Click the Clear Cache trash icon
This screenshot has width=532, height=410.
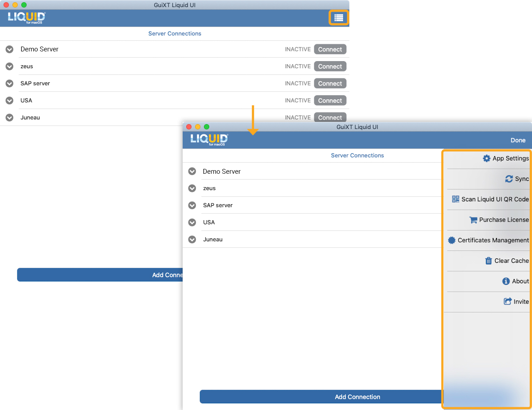pyautogui.click(x=489, y=261)
